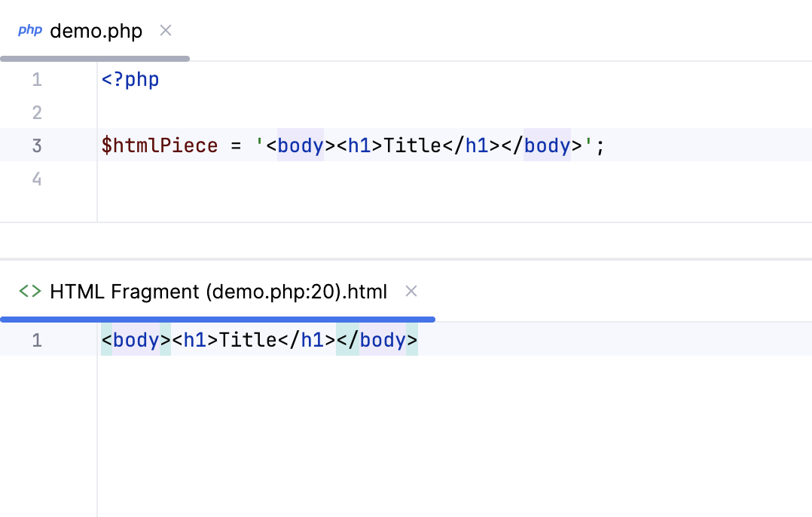The width and height of the screenshot is (812, 517).
Task: Click the PHP file type icon on demo.php tab
Action: tap(30, 30)
